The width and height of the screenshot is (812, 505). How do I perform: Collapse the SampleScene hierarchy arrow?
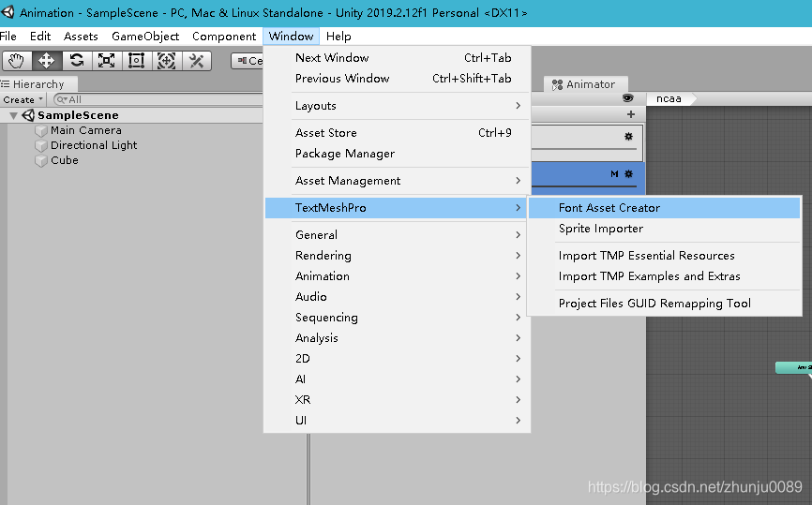13,115
